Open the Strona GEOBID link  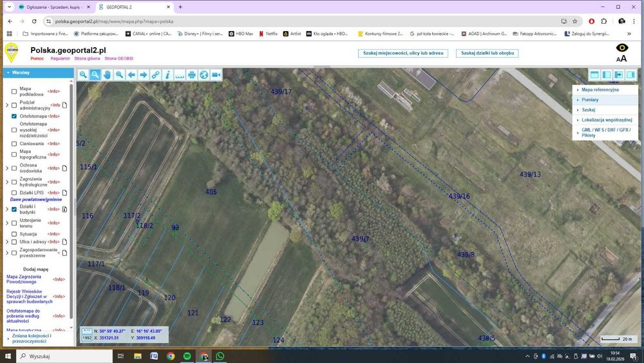click(118, 59)
